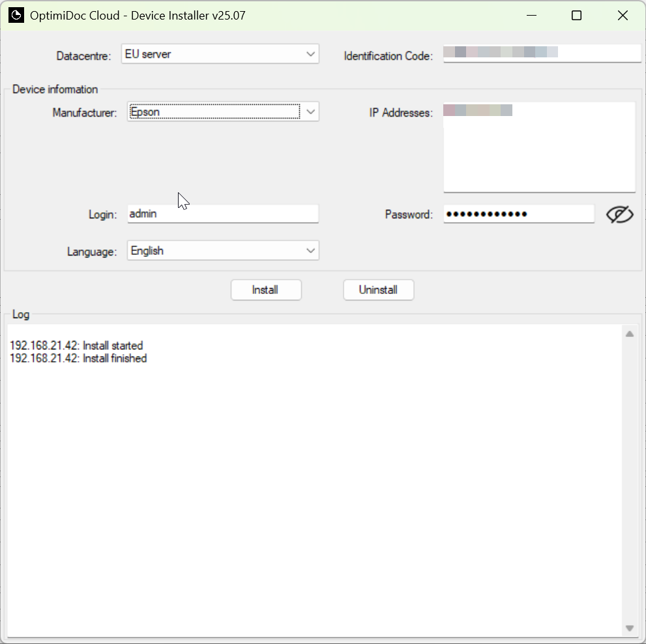Open the Language dropdown set to English
646x644 pixels.
click(223, 251)
